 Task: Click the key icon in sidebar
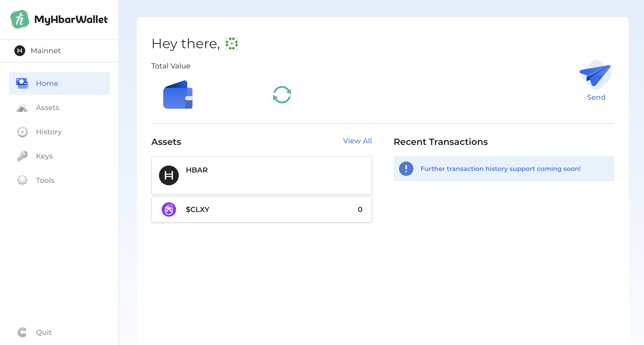[x=22, y=156]
